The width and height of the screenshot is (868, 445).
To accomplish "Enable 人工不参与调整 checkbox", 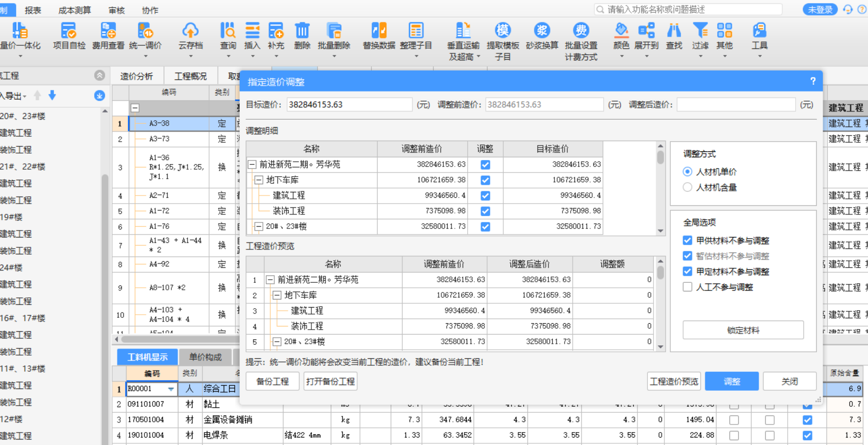I will (x=688, y=287).
